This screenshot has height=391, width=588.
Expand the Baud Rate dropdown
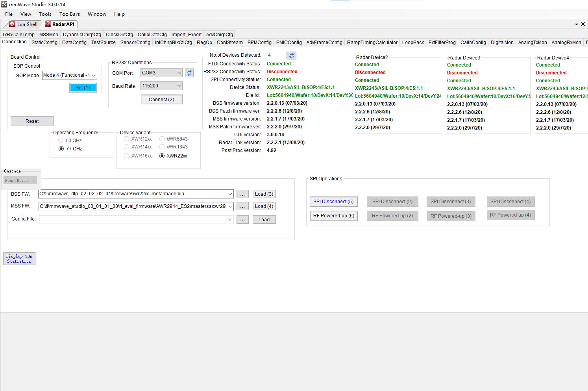[179, 86]
